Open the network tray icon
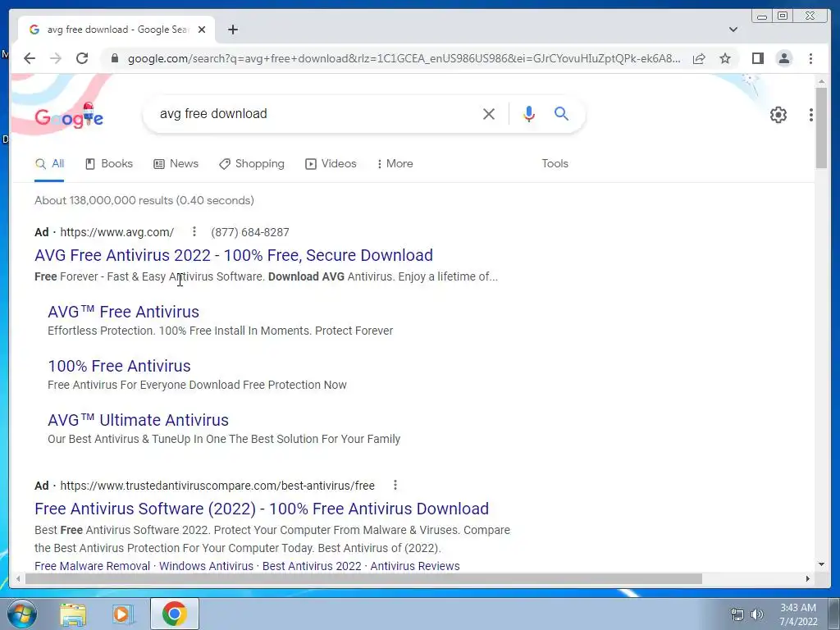 pos(737,614)
